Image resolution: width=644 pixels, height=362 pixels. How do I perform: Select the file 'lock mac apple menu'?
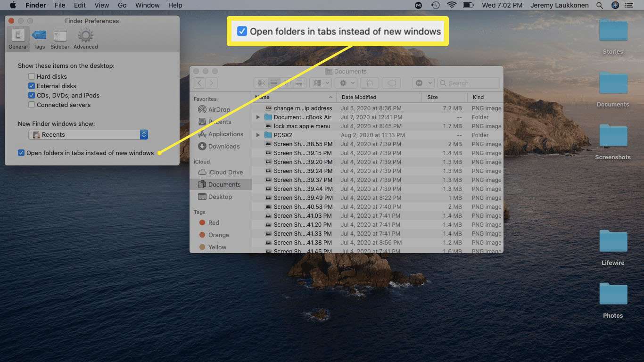pos(302,126)
